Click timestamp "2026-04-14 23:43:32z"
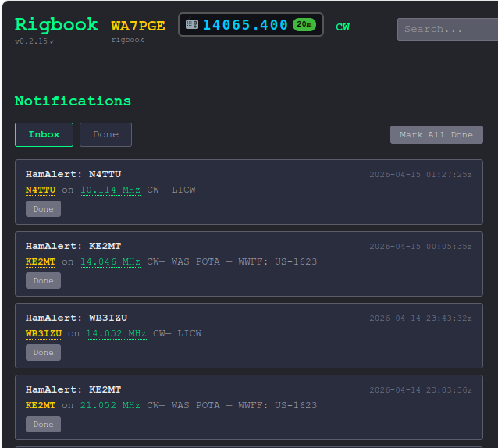Viewport: 498px width, 448px height. 421,318
